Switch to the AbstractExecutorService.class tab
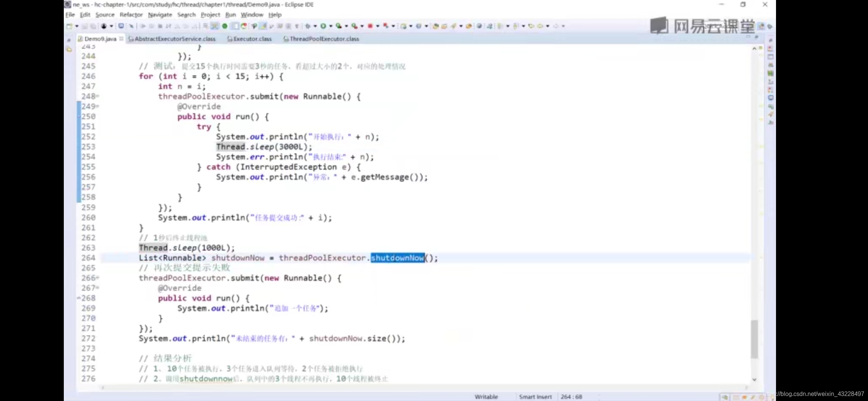The image size is (868, 401). [x=172, y=39]
